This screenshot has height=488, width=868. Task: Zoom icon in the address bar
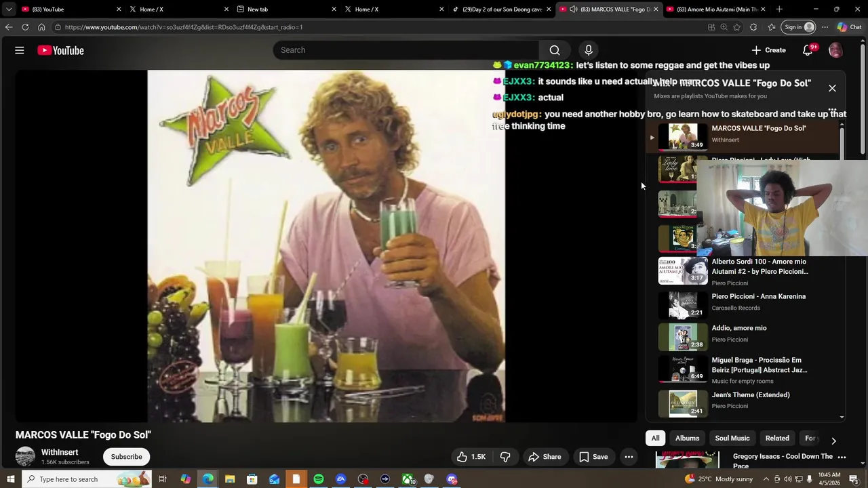724,27
